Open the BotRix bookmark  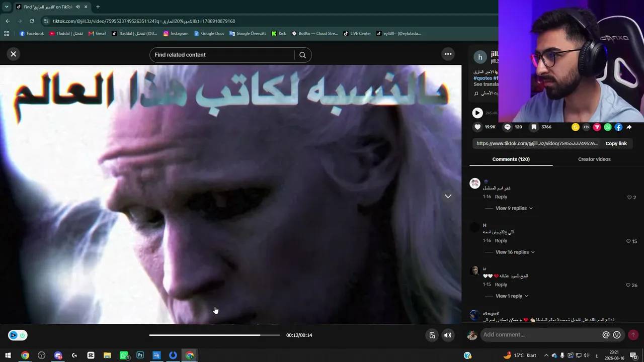(x=315, y=34)
